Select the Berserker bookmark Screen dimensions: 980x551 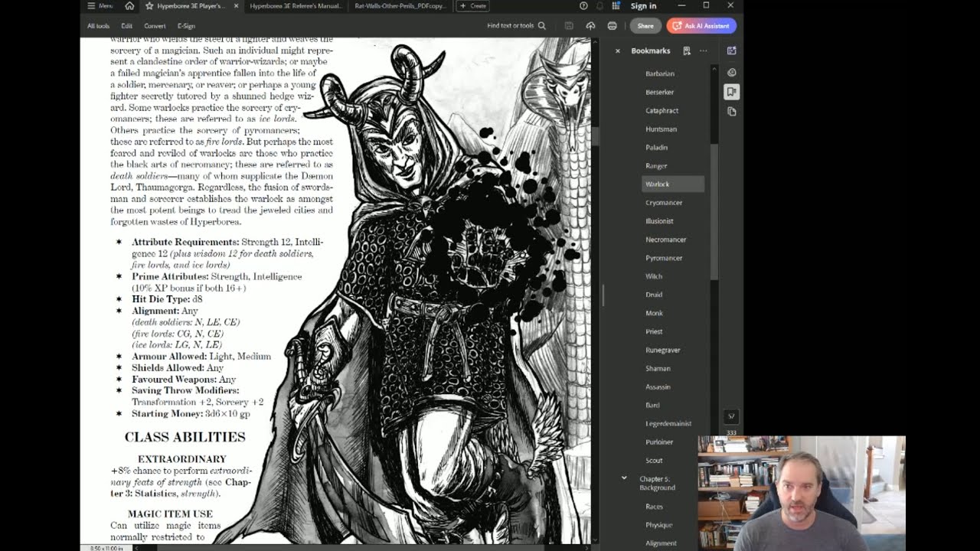coord(659,92)
